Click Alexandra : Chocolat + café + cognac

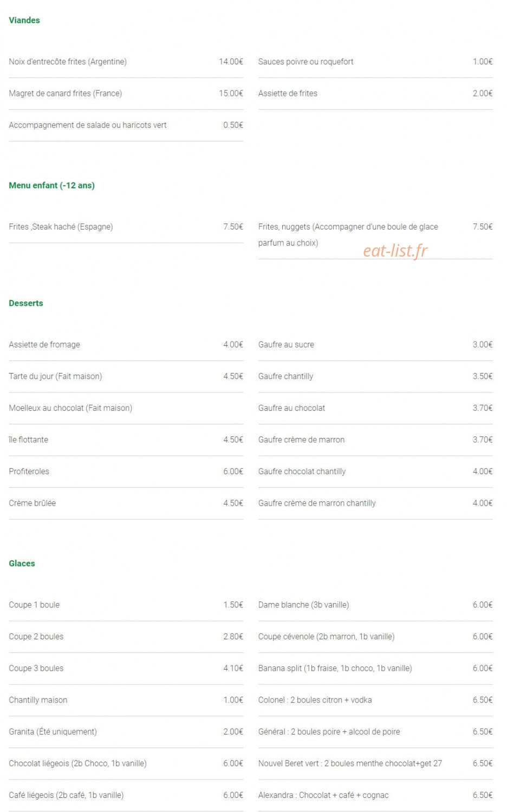pos(323,795)
